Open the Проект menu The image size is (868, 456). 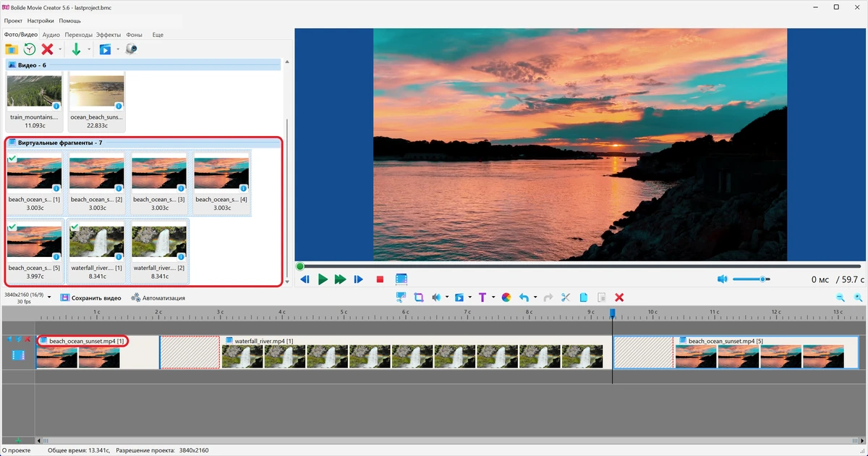[13, 21]
